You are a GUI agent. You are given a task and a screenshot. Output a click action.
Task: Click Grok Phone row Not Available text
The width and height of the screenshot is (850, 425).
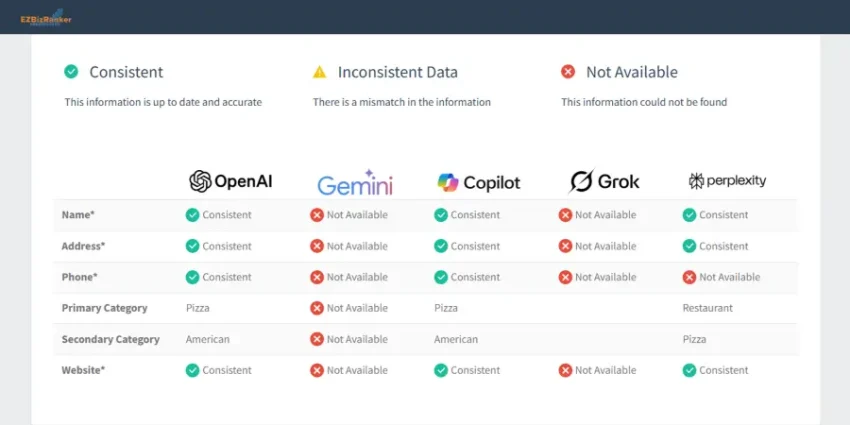606,277
